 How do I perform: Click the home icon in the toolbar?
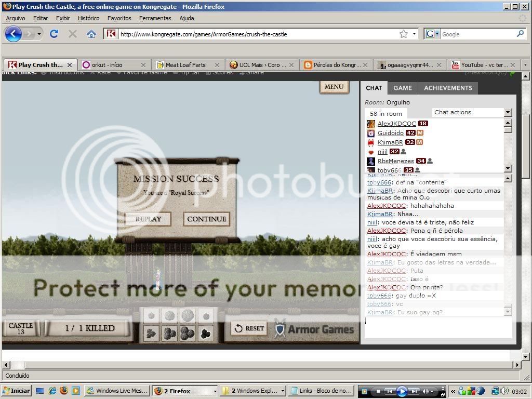(91, 34)
